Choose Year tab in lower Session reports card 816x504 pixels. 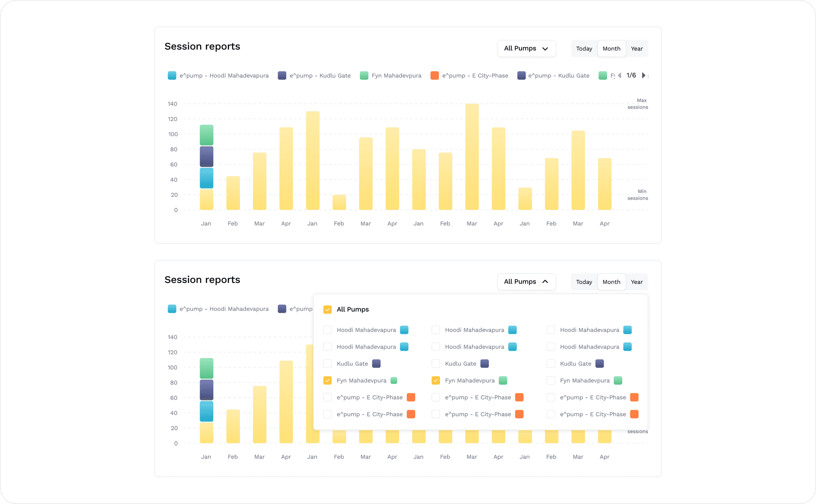pos(637,282)
